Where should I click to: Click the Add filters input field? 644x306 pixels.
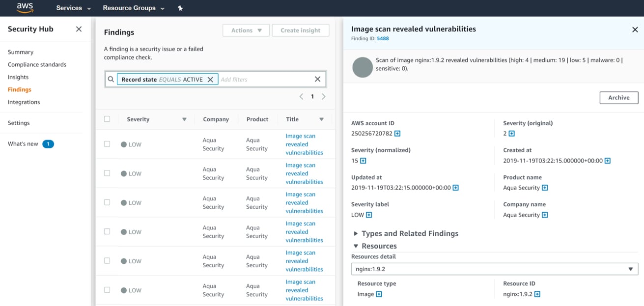tap(265, 80)
